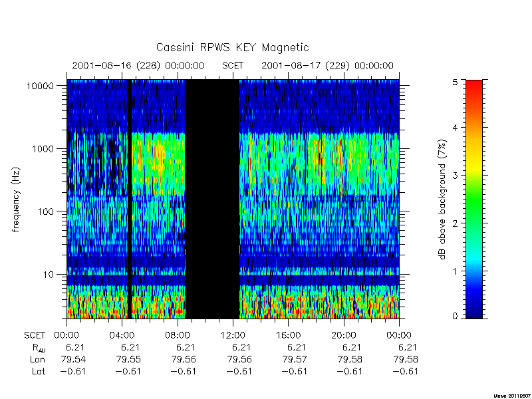
Task: Click the Lat value -0.61 under 16:00
Action: (x=295, y=372)
